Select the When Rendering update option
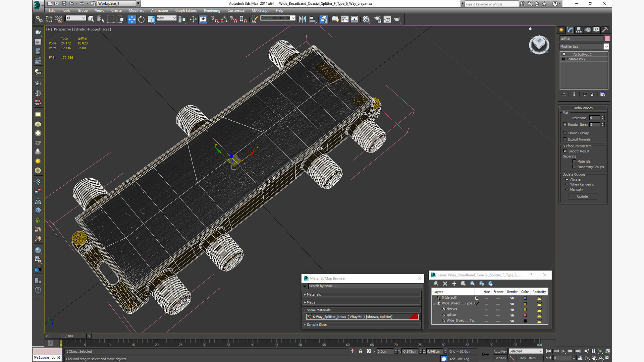Image resolution: width=644 pixels, height=362 pixels. tap(567, 184)
